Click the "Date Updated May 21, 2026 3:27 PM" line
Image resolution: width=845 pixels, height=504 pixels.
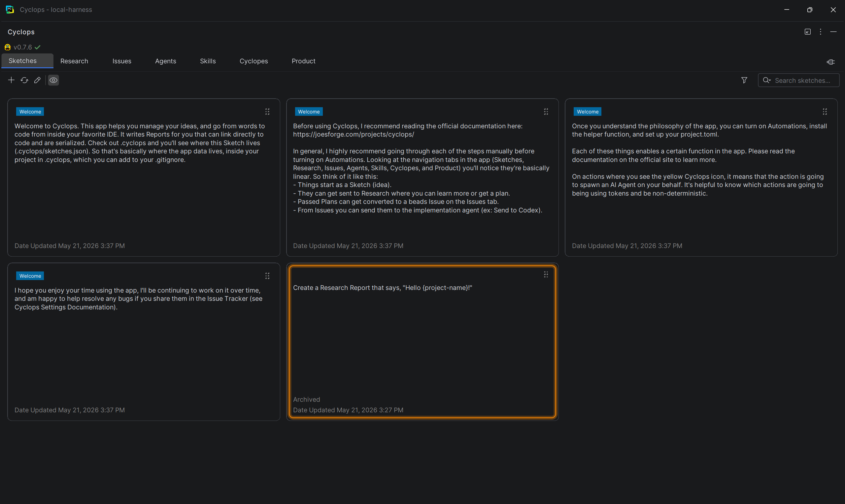coord(348,410)
